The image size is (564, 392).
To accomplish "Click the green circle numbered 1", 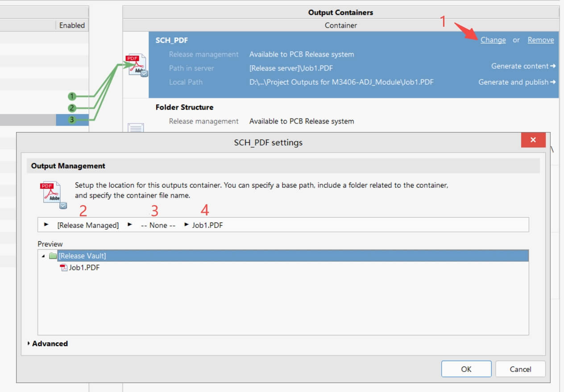I will pos(72,96).
